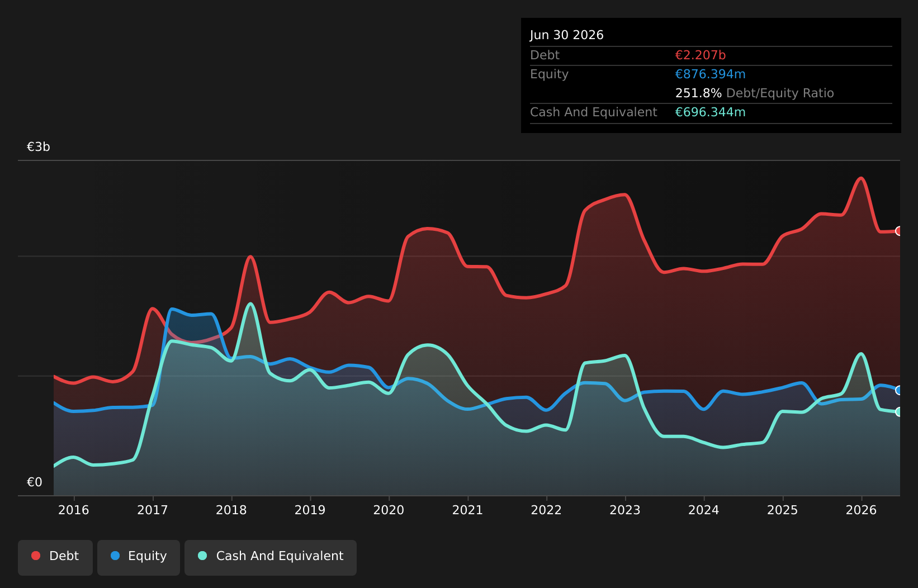918x588 pixels.
Task: Click the Jun 30 2026 tooltip date
Action: (x=567, y=35)
